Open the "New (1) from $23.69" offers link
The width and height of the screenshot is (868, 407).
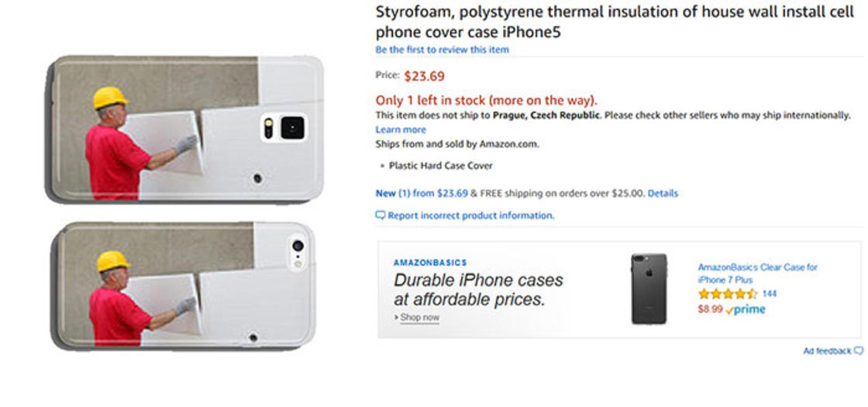click(x=421, y=193)
